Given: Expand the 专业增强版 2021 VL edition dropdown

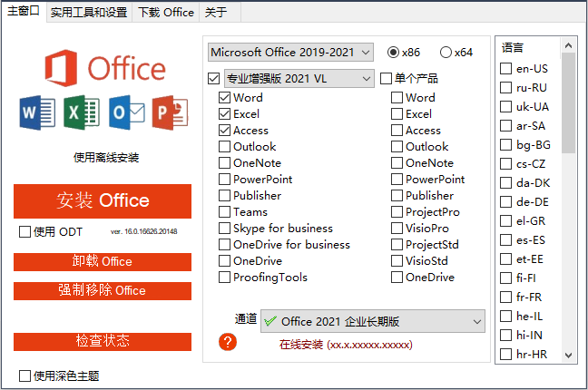Looking at the screenshot, I should (x=299, y=79).
